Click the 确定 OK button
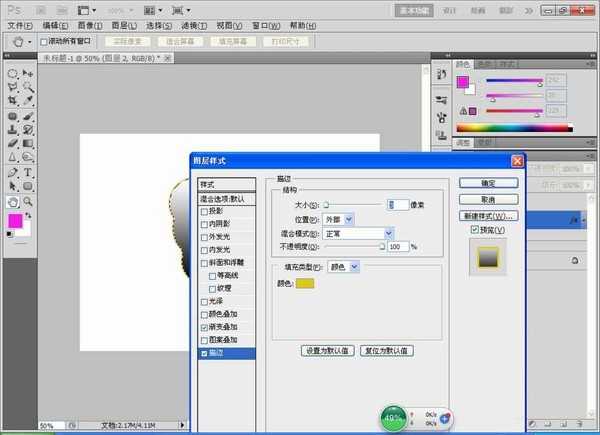This screenshot has height=435, width=600. point(486,184)
